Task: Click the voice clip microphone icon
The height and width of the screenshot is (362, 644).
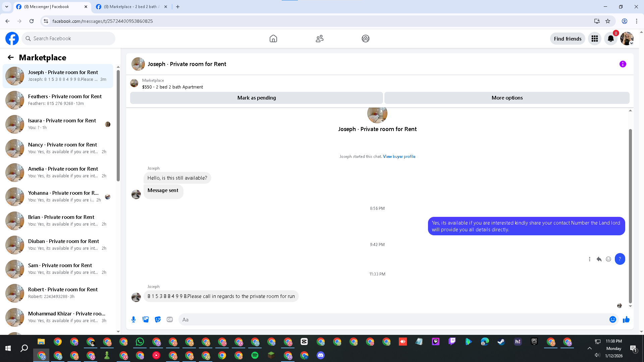Action: pos(133,319)
